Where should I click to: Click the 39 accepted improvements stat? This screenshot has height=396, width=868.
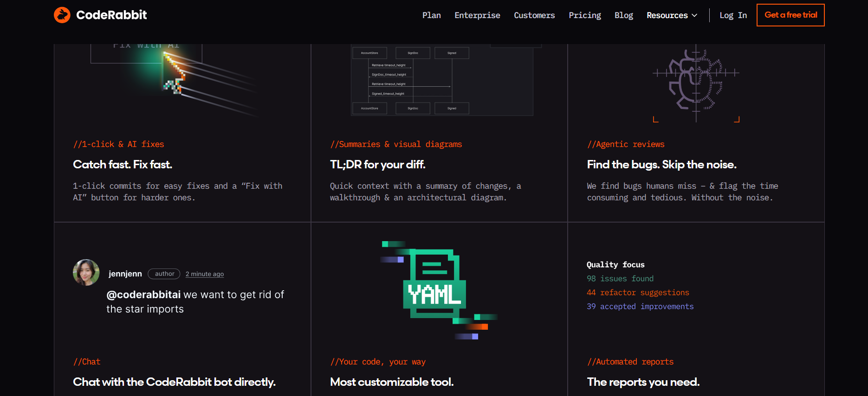(640, 307)
